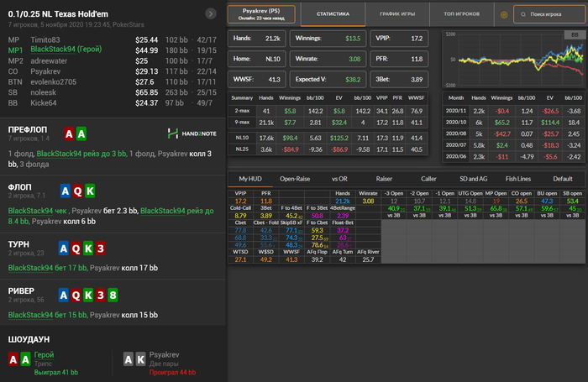588x382 pixels.
Task: Click the green K card on the flop
Action: pyautogui.click(x=91, y=191)
